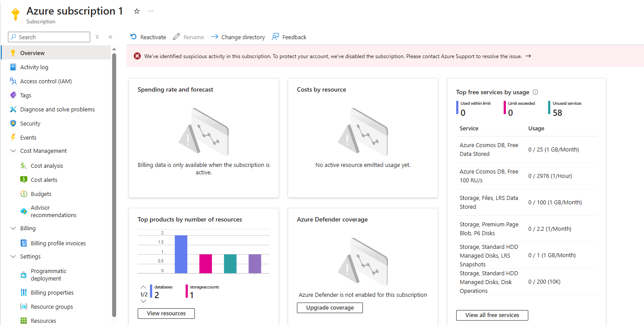Collapse the sidebar menu with double chevron
Viewport: 644px width, 325px height.
pos(110,37)
